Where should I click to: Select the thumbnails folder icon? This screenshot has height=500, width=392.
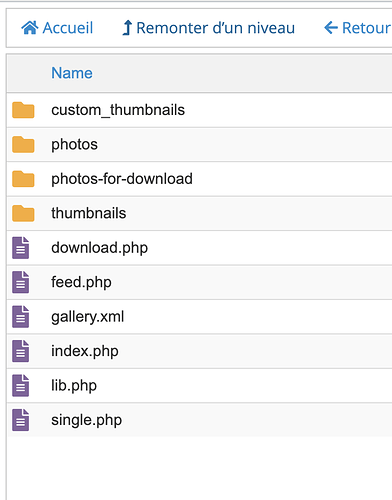[x=23, y=213]
